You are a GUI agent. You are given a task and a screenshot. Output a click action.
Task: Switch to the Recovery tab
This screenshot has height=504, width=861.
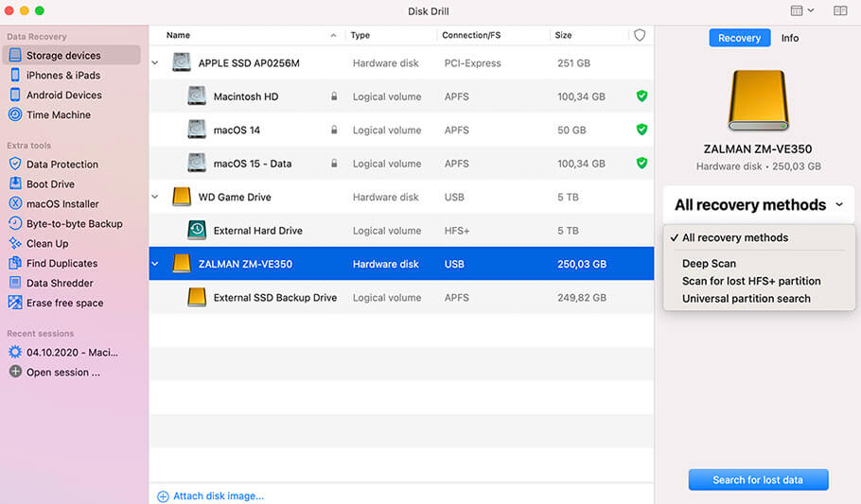(x=739, y=38)
